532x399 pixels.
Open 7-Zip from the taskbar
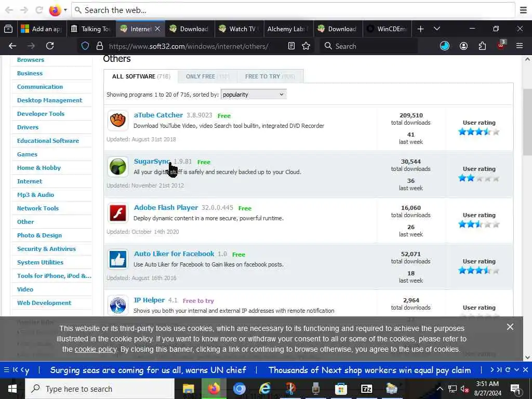pyautogui.click(x=366, y=389)
